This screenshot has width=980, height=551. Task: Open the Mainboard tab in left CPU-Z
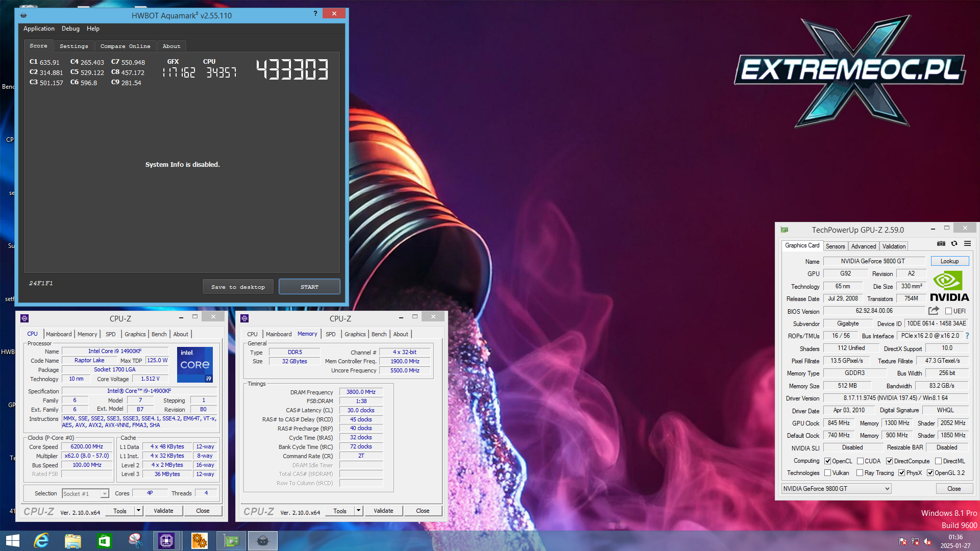point(59,334)
